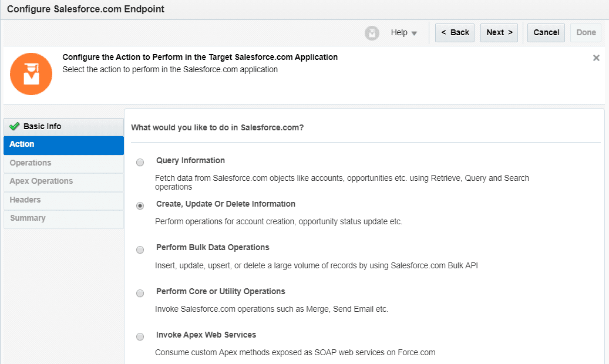Click the 'Query Information' option label

click(190, 160)
